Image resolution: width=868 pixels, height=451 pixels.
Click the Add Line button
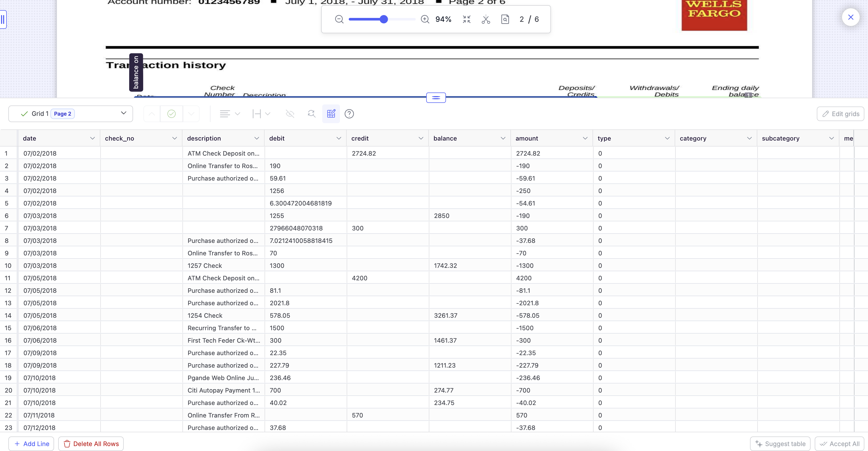pos(32,443)
